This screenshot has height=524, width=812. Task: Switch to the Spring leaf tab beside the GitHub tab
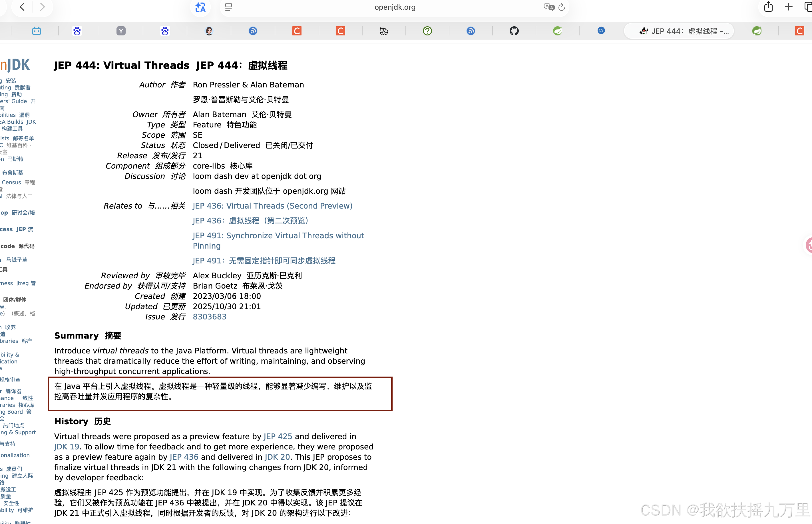point(558,31)
